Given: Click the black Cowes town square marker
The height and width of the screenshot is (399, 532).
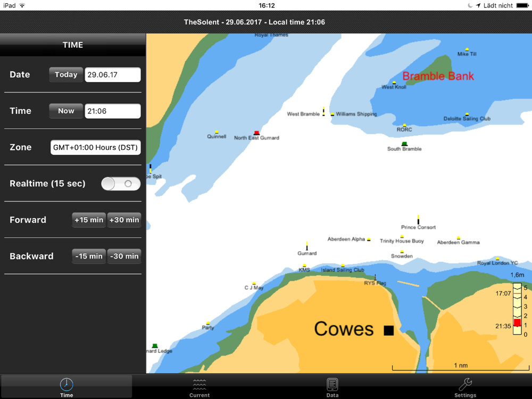Looking at the screenshot, I should click(389, 330).
